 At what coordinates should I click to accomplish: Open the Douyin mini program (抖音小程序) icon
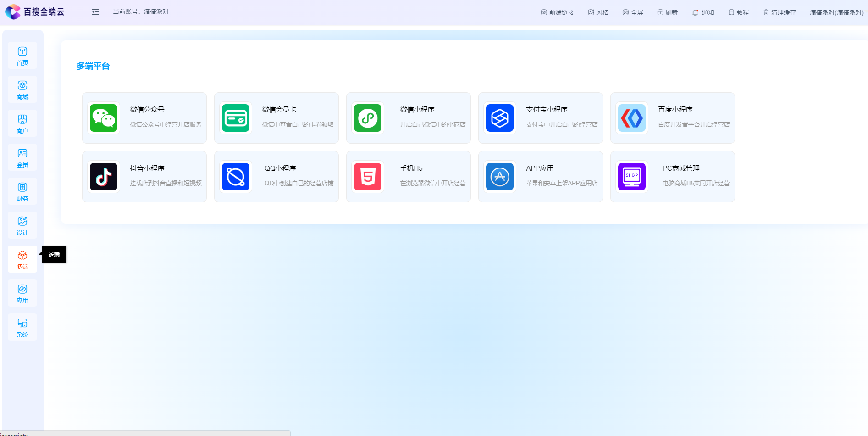[104, 177]
